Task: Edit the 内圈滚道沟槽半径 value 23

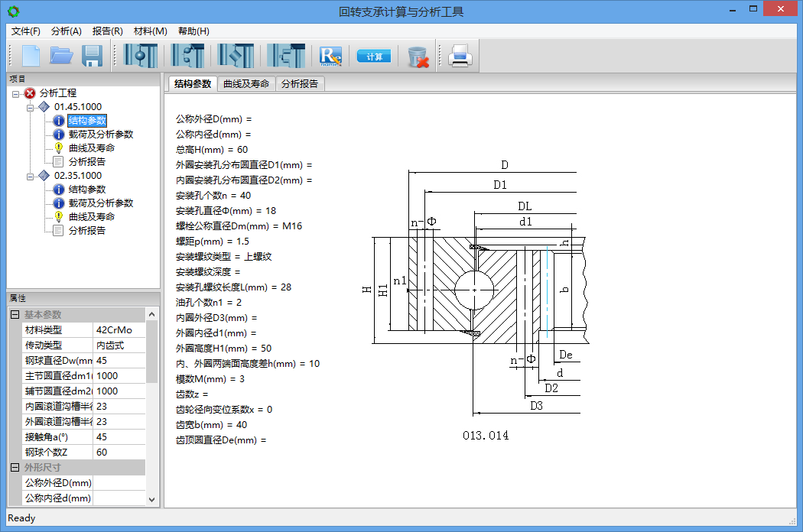Action: (x=119, y=407)
